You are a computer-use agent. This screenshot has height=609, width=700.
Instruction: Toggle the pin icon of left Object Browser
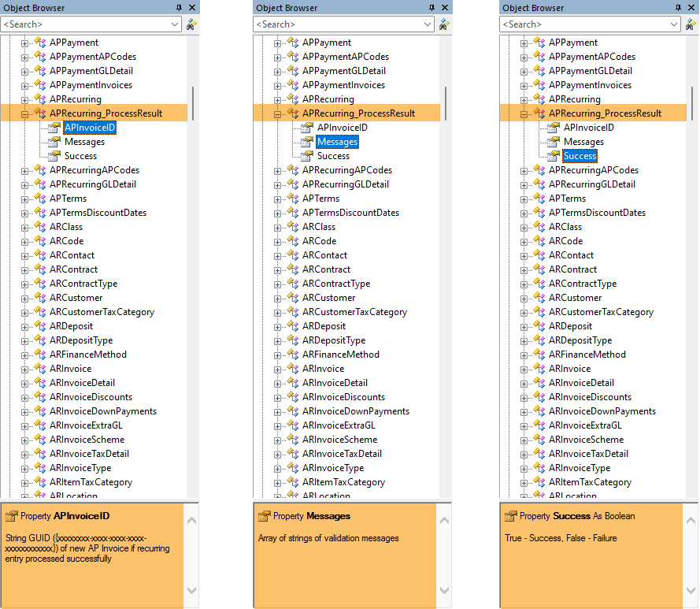tap(179, 8)
